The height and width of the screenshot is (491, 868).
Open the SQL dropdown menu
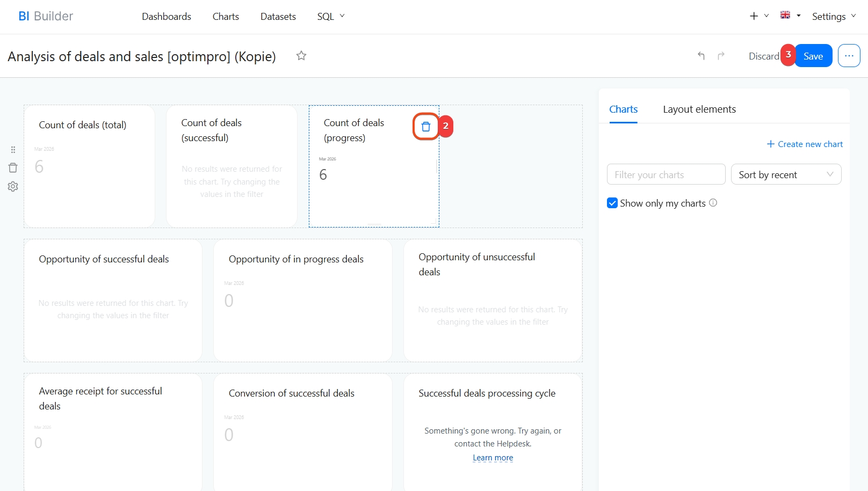click(330, 17)
